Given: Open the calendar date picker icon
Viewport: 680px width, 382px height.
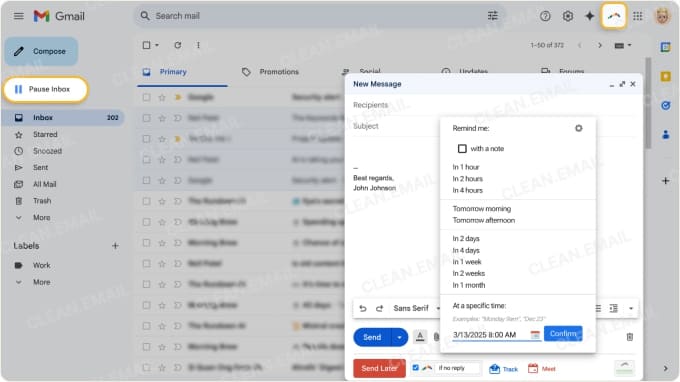Looking at the screenshot, I should point(535,334).
